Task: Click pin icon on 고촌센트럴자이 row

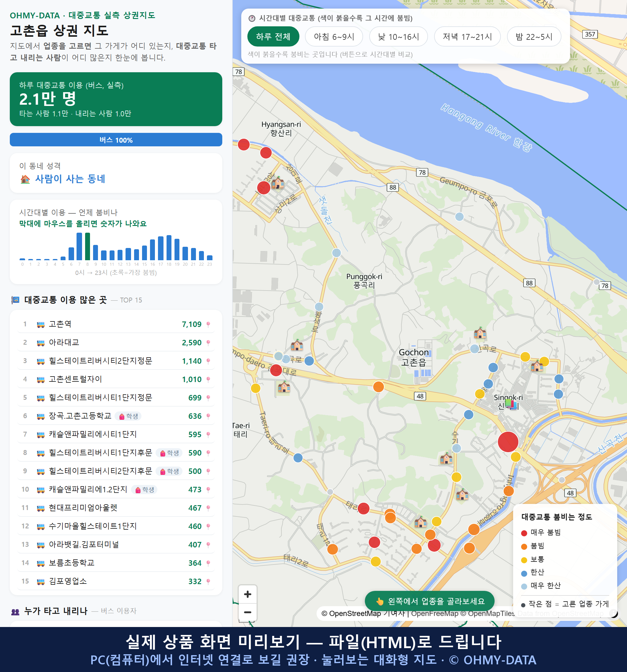Action: click(208, 380)
